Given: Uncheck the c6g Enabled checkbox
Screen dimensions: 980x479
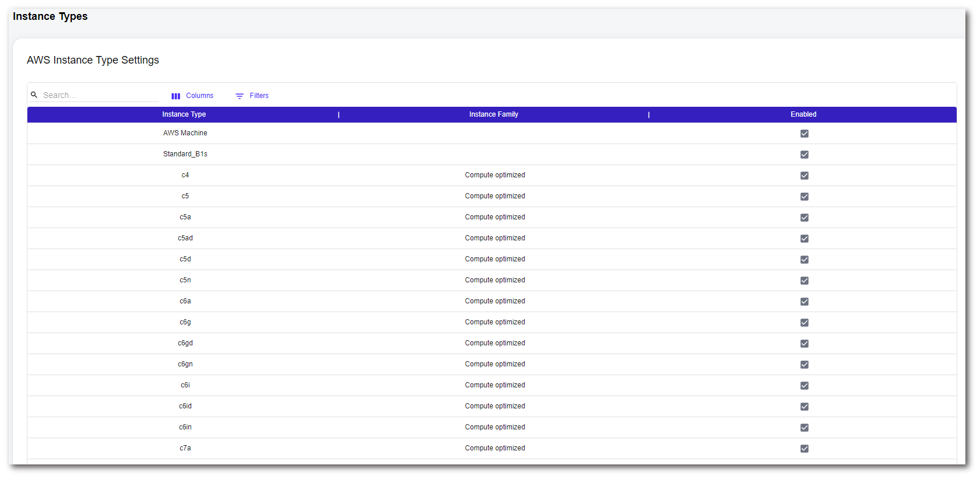Looking at the screenshot, I should point(805,323).
